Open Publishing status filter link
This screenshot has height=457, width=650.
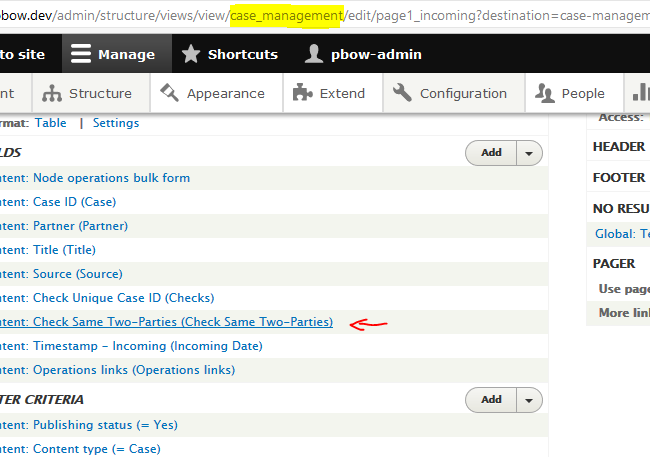[89, 425]
